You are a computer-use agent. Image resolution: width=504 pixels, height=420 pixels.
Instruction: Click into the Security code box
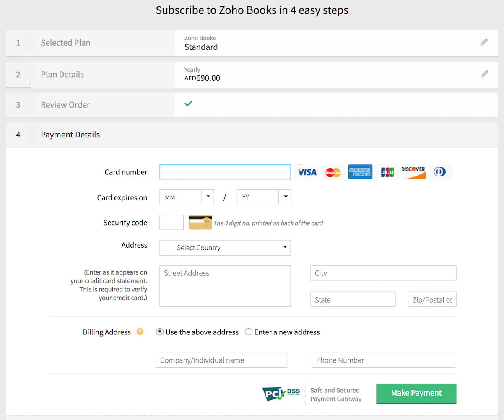point(171,223)
